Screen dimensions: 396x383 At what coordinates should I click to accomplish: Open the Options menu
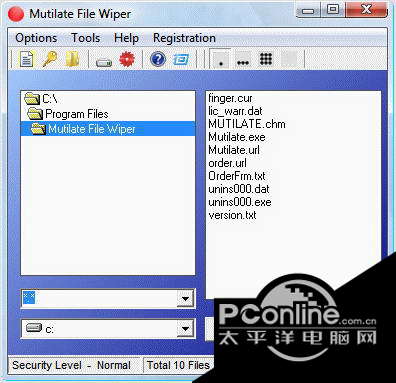(36, 38)
